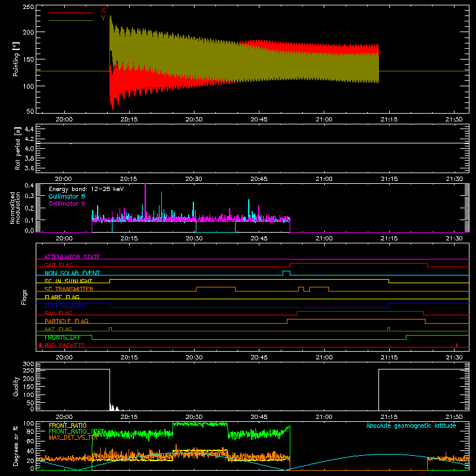The height and width of the screenshot is (476, 476).
Task: Select the SC_TRANSMITTER flag label
Action: pyautogui.click(x=69, y=289)
